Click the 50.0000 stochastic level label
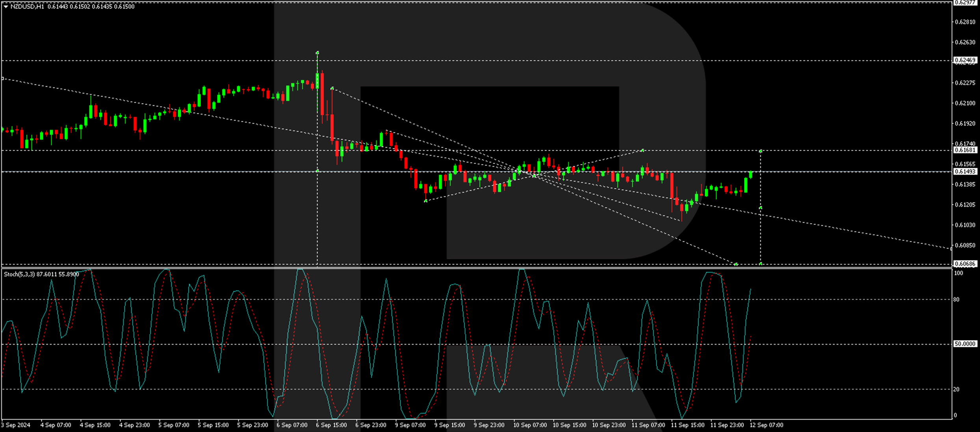The width and height of the screenshot is (980, 432). point(965,344)
